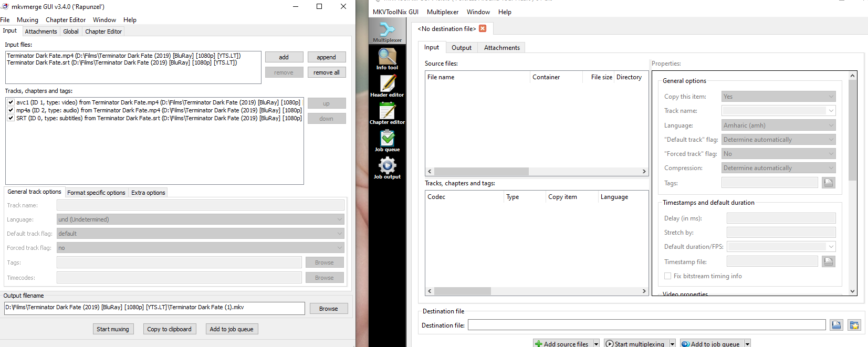Viewport: 868px width, 347px height.
Task: Open the 'Copy this item' dropdown
Action: [x=778, y=97]
